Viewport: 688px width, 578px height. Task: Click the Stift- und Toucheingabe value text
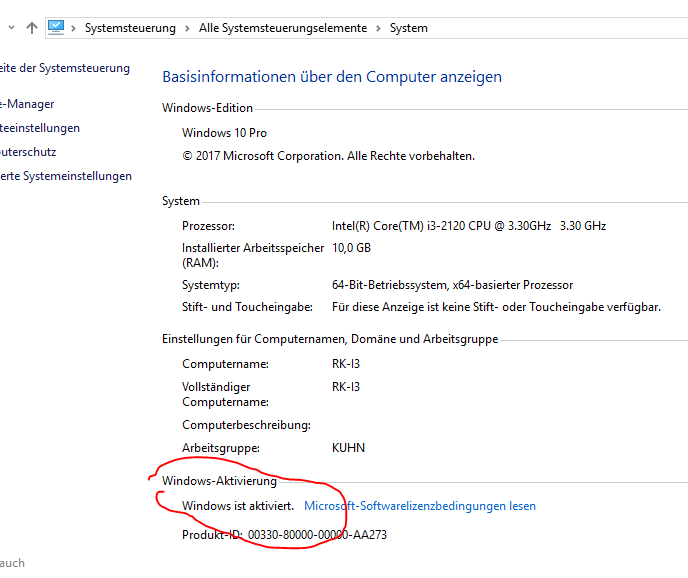(x=496, y=307)
